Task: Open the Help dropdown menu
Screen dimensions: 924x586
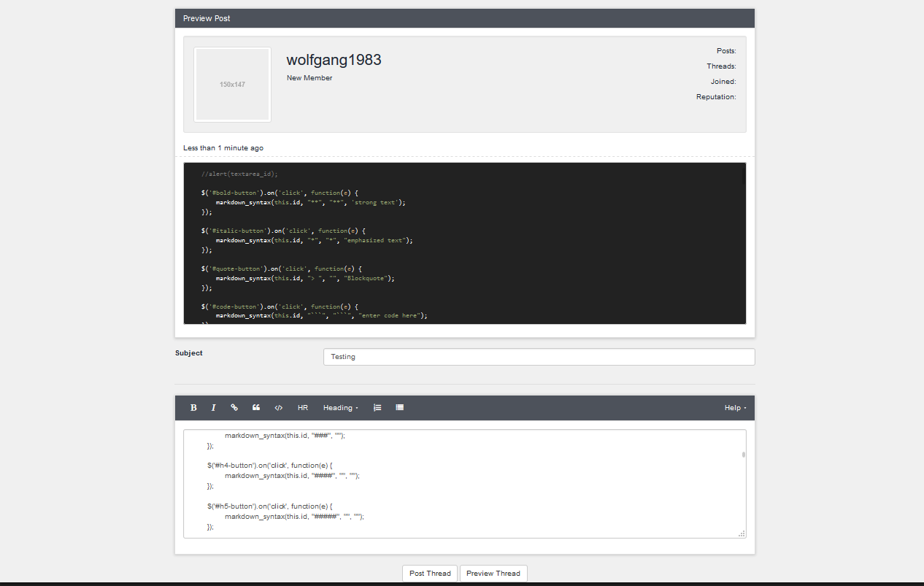Action: tap(735, 408)
